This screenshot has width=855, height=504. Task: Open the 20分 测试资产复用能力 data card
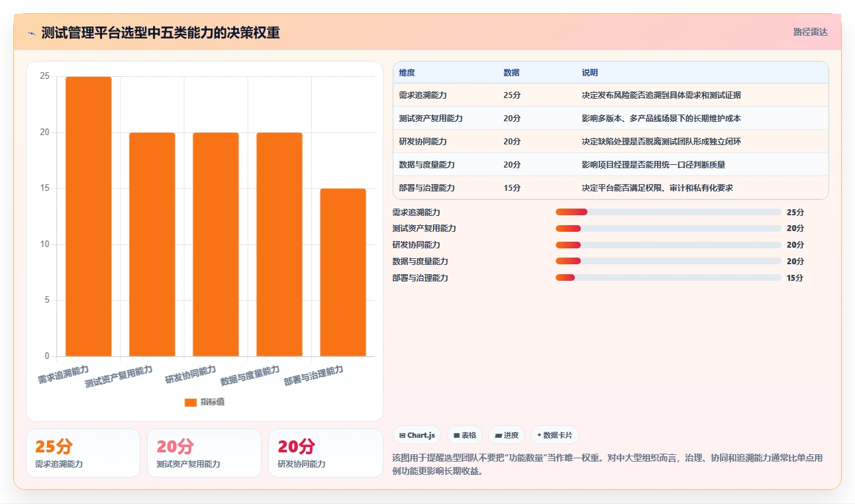point(204,453)
